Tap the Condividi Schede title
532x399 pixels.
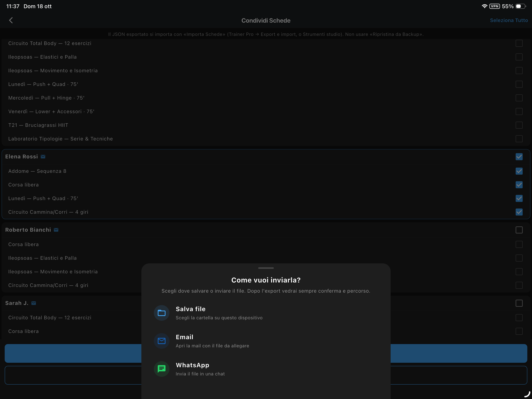coord(266,20)
